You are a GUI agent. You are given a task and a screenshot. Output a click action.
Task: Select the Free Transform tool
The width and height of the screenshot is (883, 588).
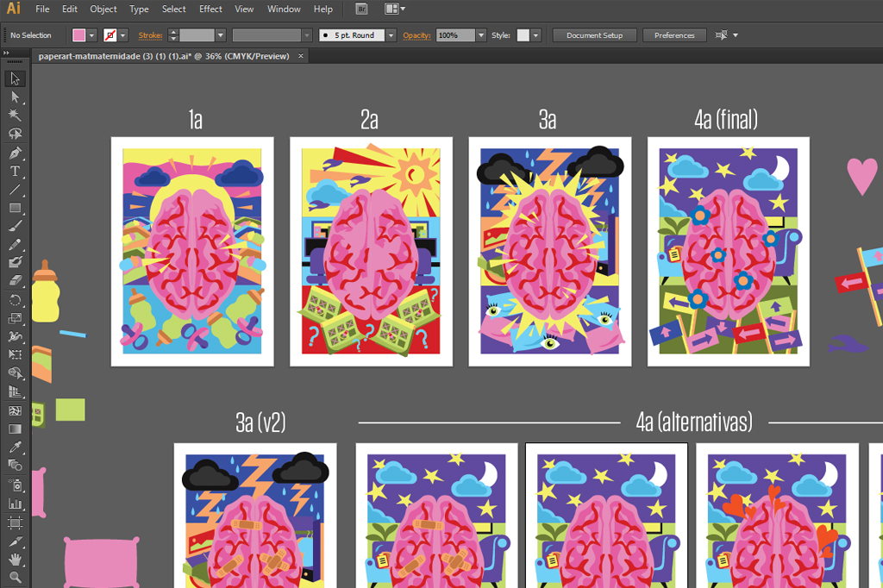click(16, 354)
